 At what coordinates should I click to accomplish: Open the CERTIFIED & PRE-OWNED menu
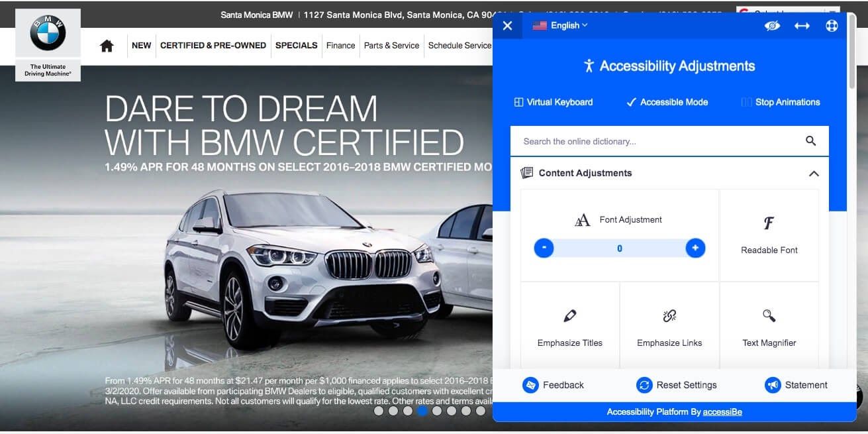tap(213, 46)
